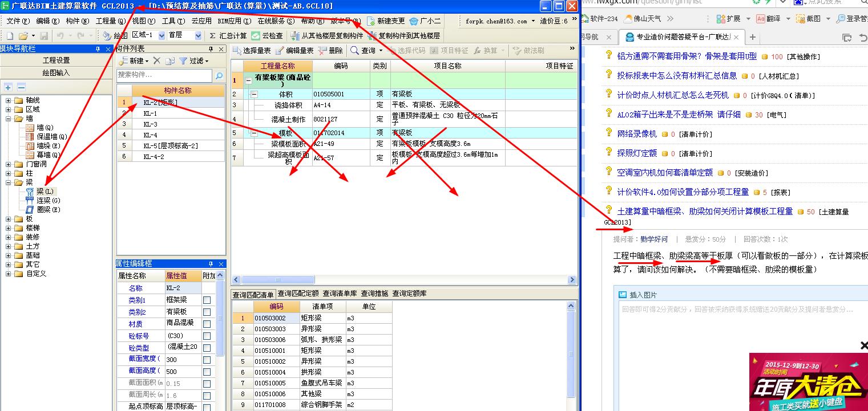Click the 新建变更 icon
Screen dimensions: 868x411
click(x=372, y=21)
